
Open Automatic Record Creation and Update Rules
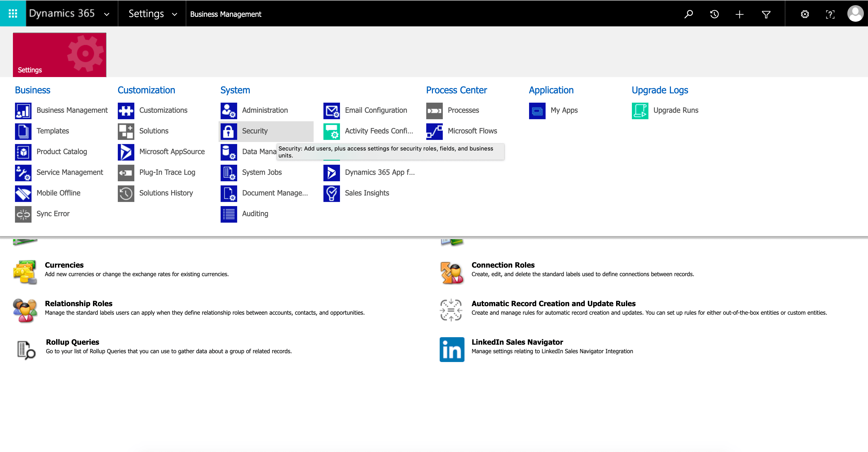553,304
